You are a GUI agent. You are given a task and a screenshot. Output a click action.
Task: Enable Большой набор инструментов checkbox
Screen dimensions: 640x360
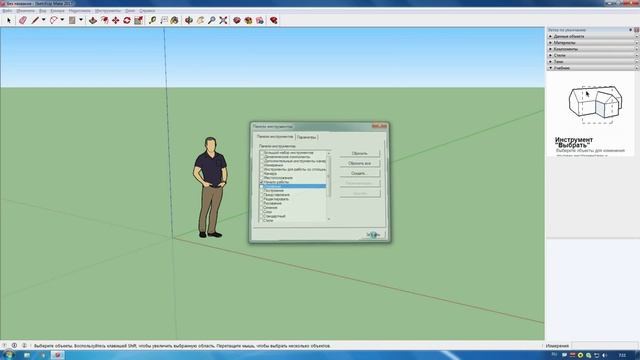tap(262, 153)
